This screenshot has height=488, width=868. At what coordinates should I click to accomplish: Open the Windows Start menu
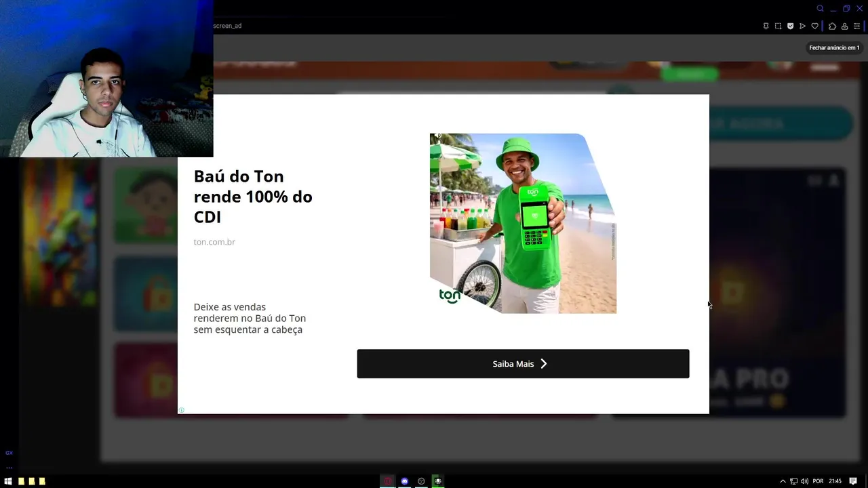[7, 481]
